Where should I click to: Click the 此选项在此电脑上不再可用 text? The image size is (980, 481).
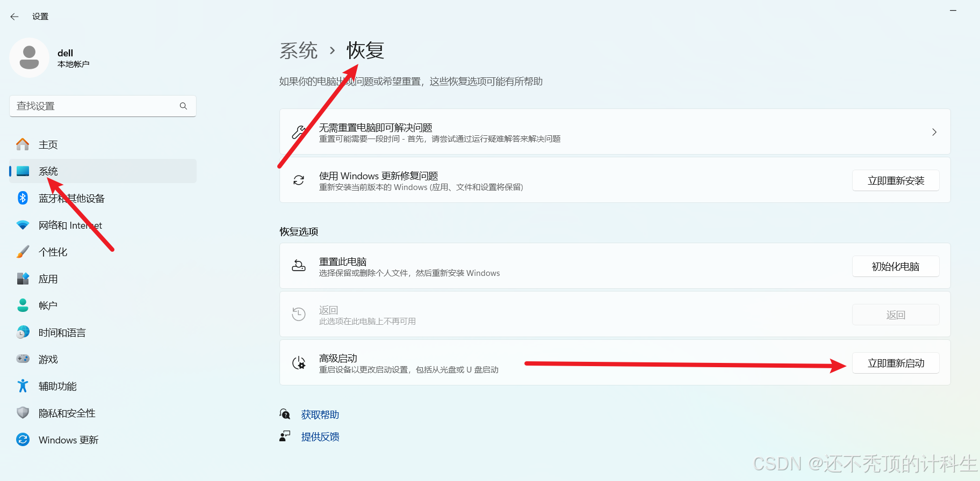[367, 321]
